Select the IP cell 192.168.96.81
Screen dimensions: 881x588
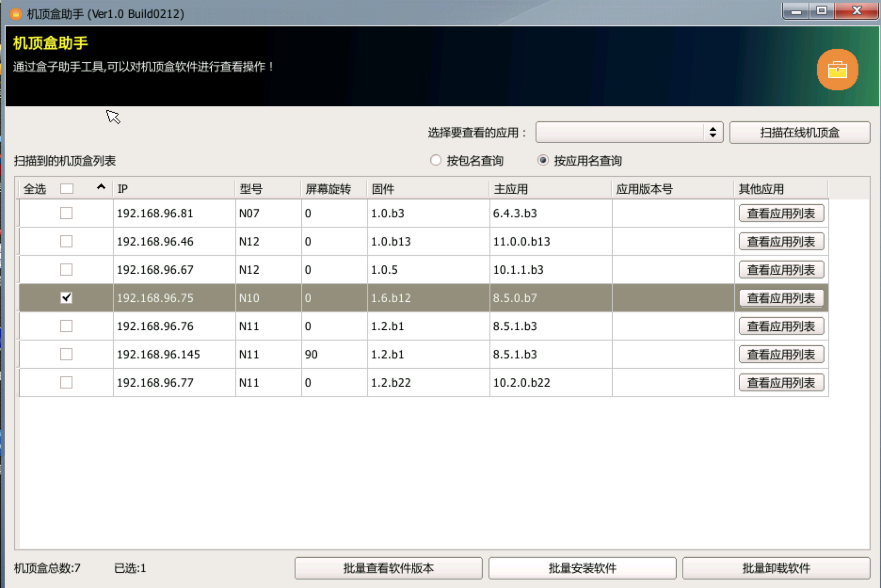(174, 213)
